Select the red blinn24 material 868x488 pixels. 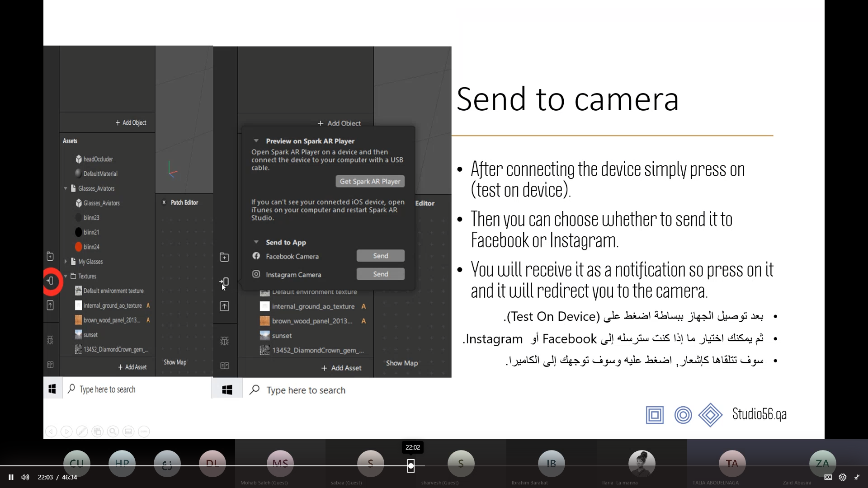tap(87, 247)
